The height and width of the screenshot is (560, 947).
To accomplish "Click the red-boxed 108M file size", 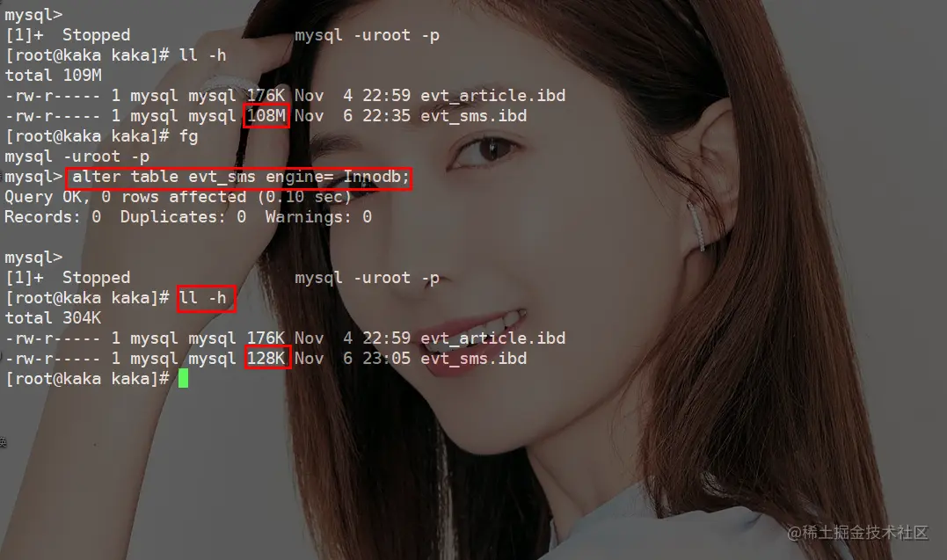I will tap(266, 115).
